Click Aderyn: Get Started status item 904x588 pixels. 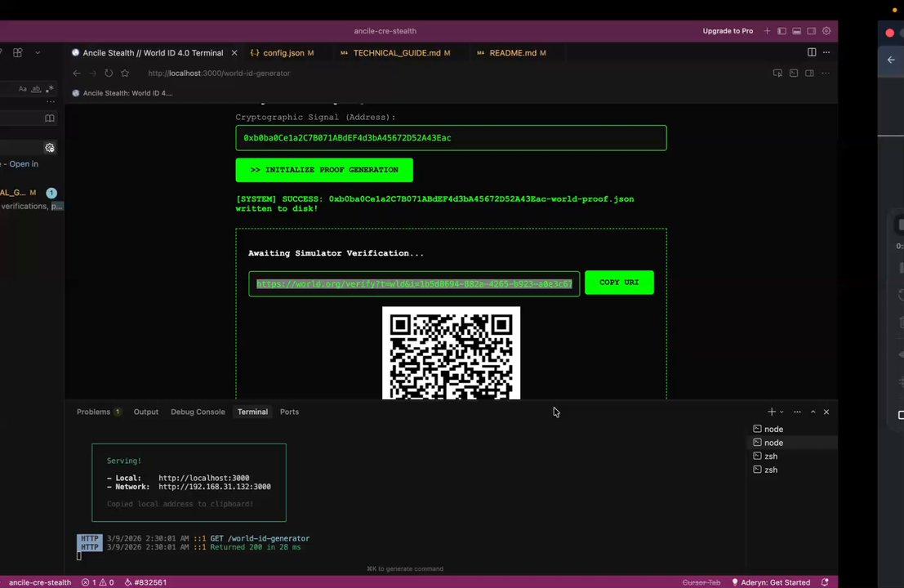tap(771, 582)
